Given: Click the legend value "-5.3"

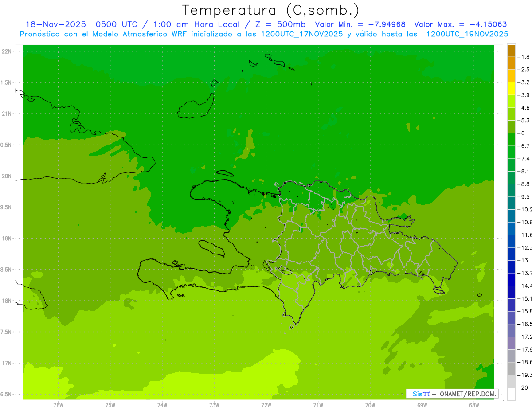Looking at the screenshot, I should click(524, 120).
